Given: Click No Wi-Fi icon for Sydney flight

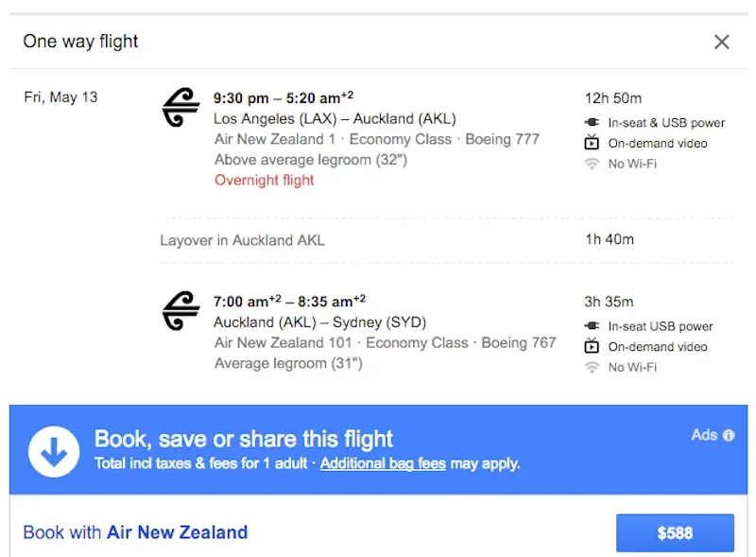Looking at the screenshot, I should click(593, 367).
